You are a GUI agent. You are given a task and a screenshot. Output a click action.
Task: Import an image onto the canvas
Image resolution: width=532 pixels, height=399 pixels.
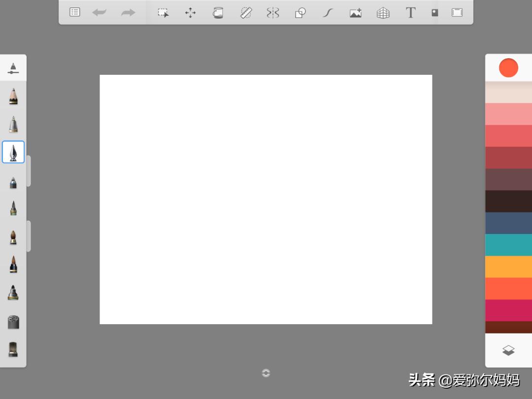pos(356,12)
